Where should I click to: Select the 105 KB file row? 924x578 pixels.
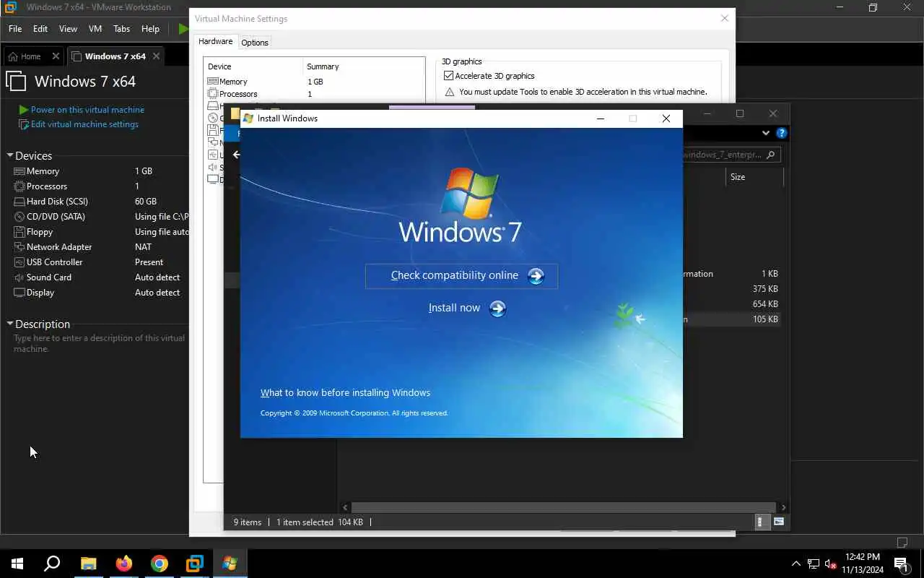(731, 319)
